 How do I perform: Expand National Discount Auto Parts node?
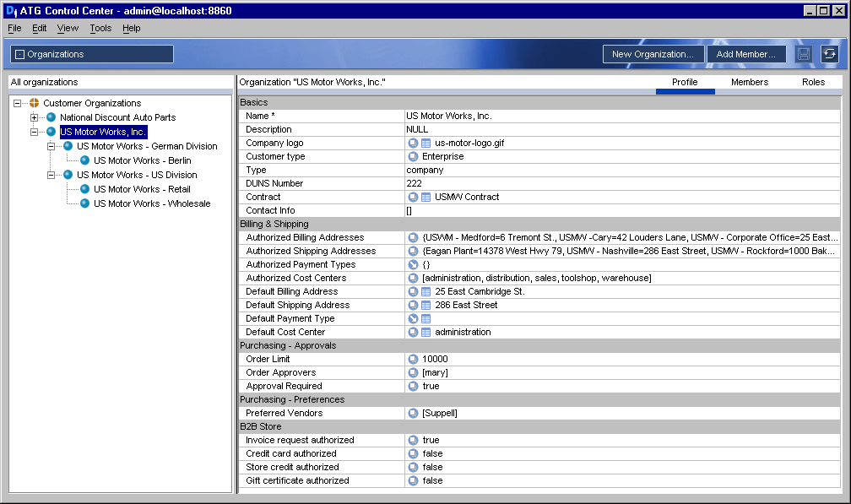click(34, 117)
